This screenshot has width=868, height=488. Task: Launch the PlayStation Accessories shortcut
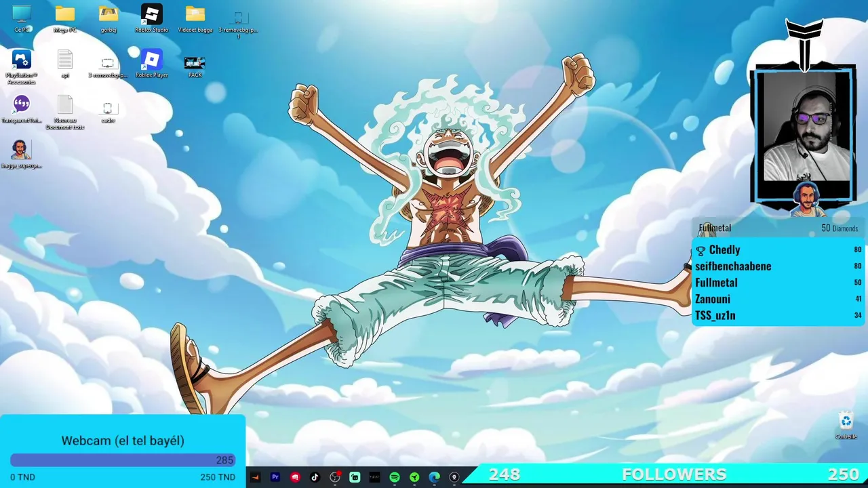tap(22, 66)
